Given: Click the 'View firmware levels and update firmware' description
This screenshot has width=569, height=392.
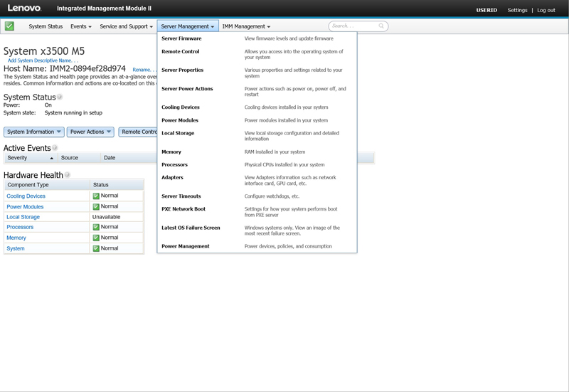Looking at the screenshot, I should (289, 38).
